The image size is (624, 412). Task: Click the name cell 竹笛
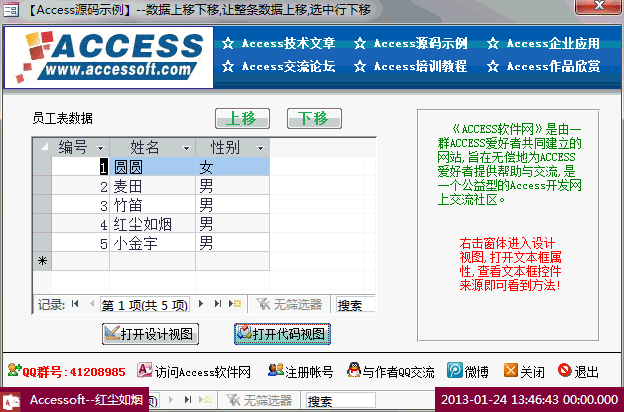pyautogui.click(x=152, y=205)
